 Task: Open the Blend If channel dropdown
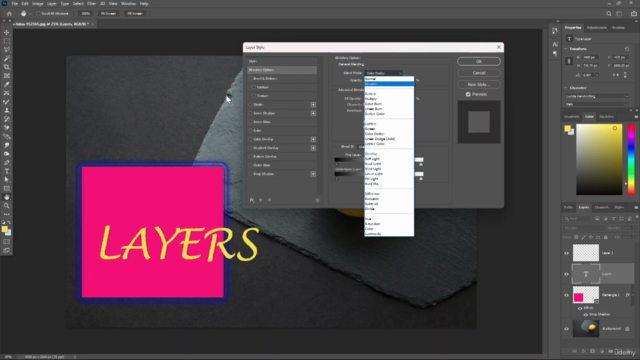(x=361, y=147)
